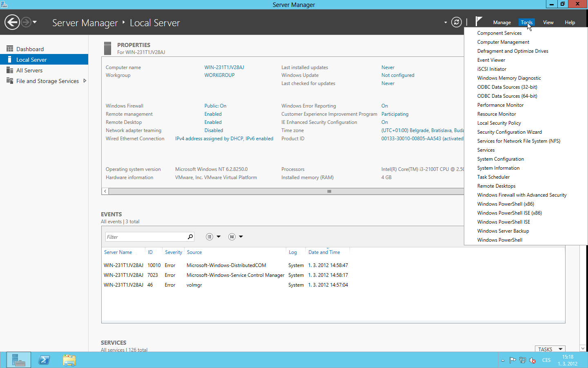Screen dimensions: 588x368
Task: Launch Windows PowerShell (x86)
Action: click(506, 204)
